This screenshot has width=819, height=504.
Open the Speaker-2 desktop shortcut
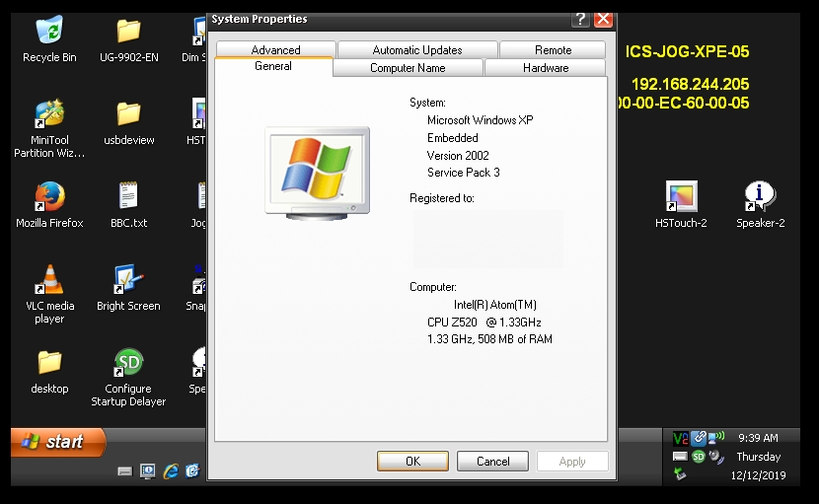click(760, 196)
